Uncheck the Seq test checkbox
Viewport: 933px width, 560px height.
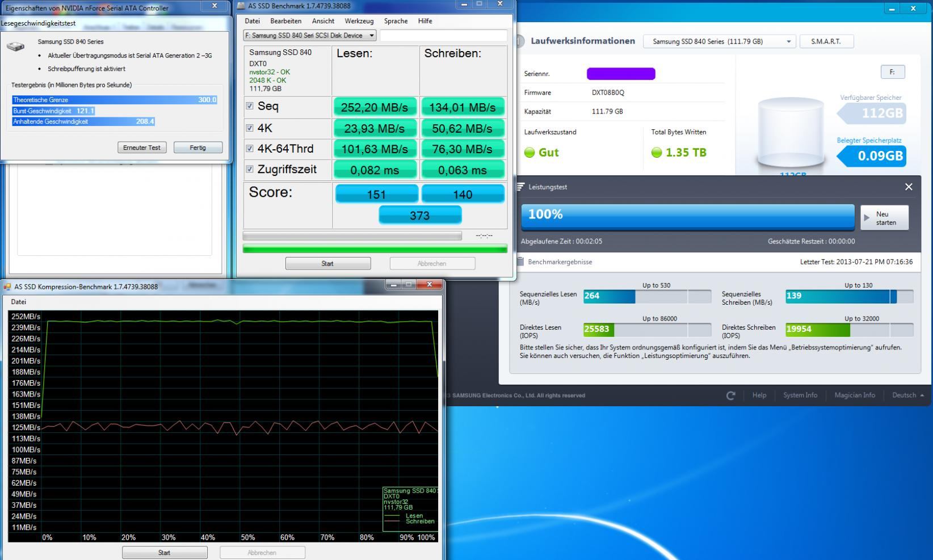click(249, 106)
